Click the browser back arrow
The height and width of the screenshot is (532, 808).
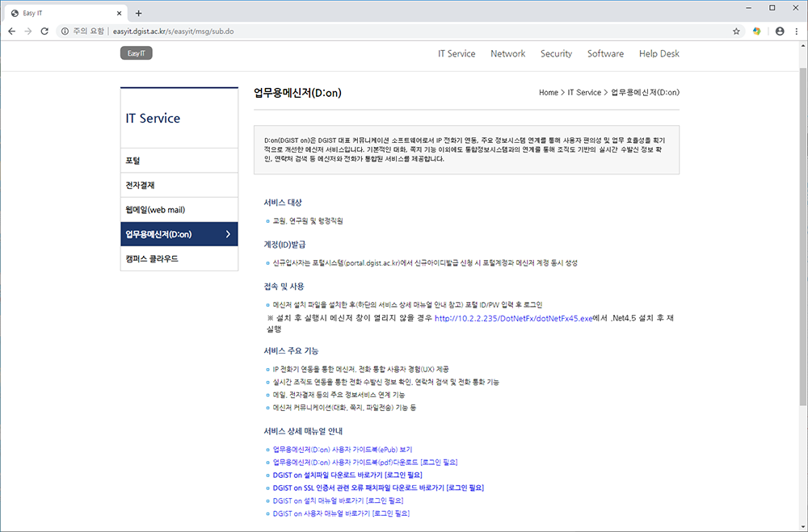coord(11,31)
